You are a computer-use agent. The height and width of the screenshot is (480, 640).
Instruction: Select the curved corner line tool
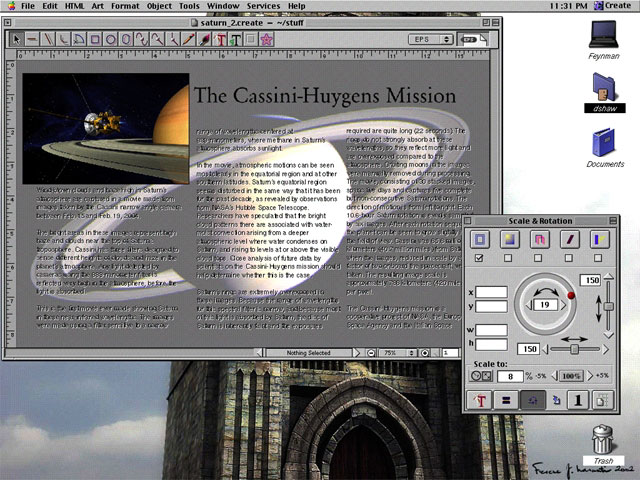(x=63, y=40)
